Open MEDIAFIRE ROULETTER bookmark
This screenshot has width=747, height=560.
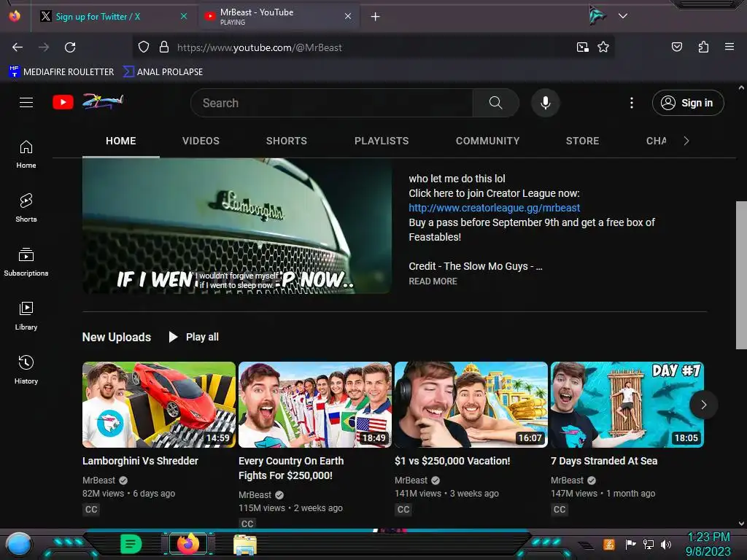(x=61, y=72)
